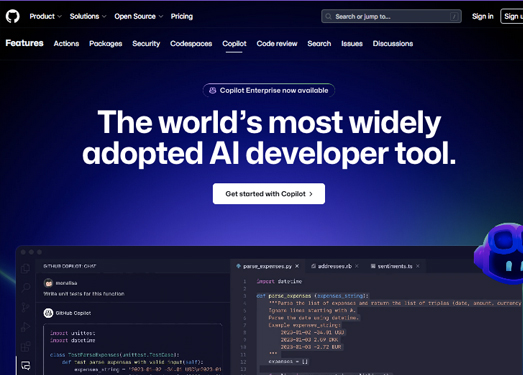
Task: Click the Search icon in editor sidebar
Action: point(26,287)
